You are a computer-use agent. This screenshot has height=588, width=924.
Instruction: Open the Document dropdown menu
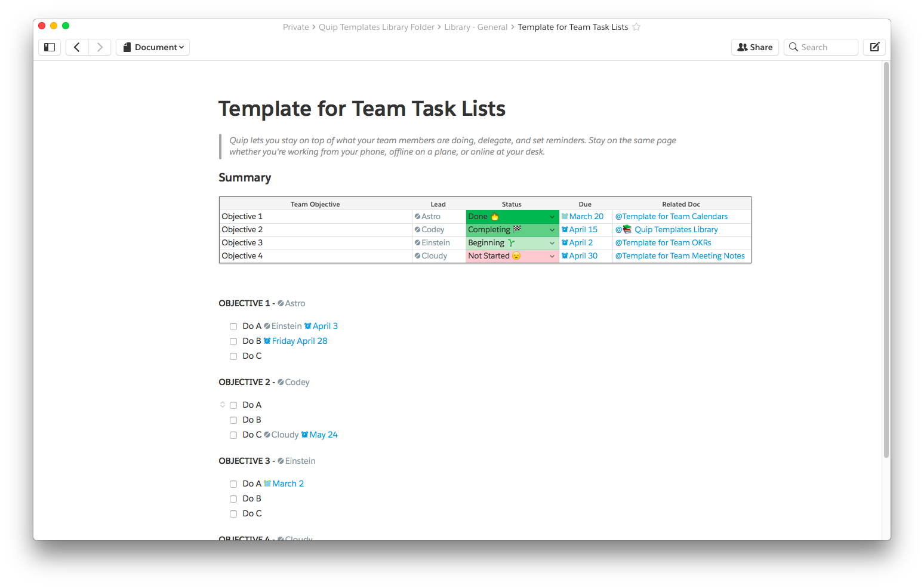153,47
